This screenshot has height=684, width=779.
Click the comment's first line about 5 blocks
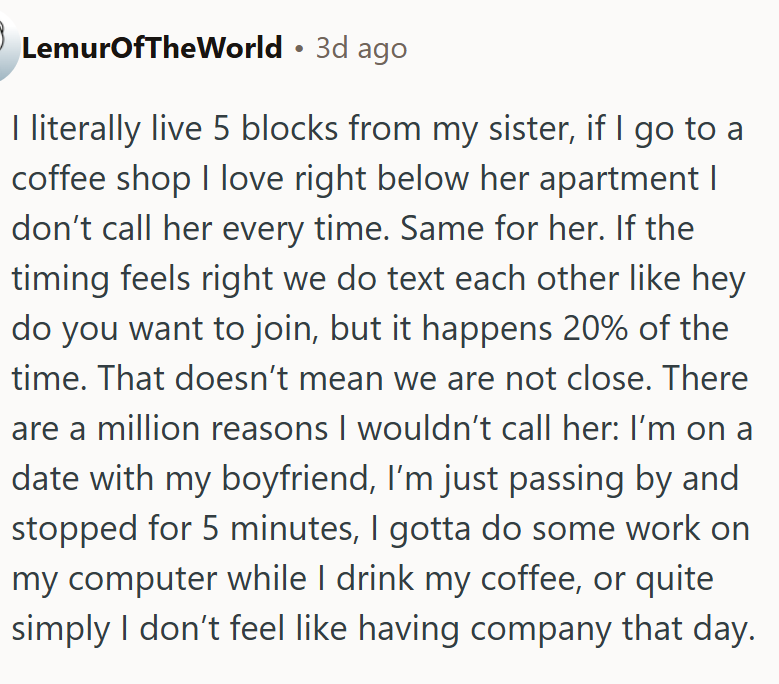(x=377, y=129)
